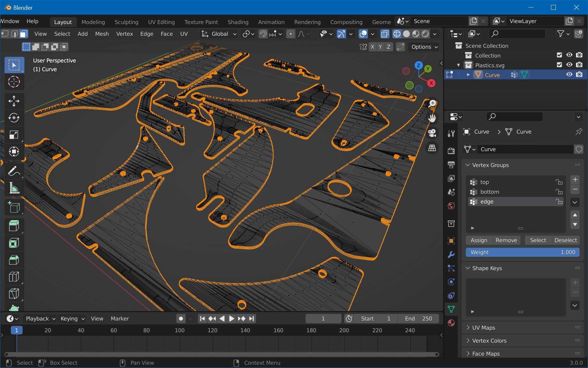The height and width of the screenshot is (368, 588).
Task: Click Deselect vertex group button
Action: [x=566, y=240]
